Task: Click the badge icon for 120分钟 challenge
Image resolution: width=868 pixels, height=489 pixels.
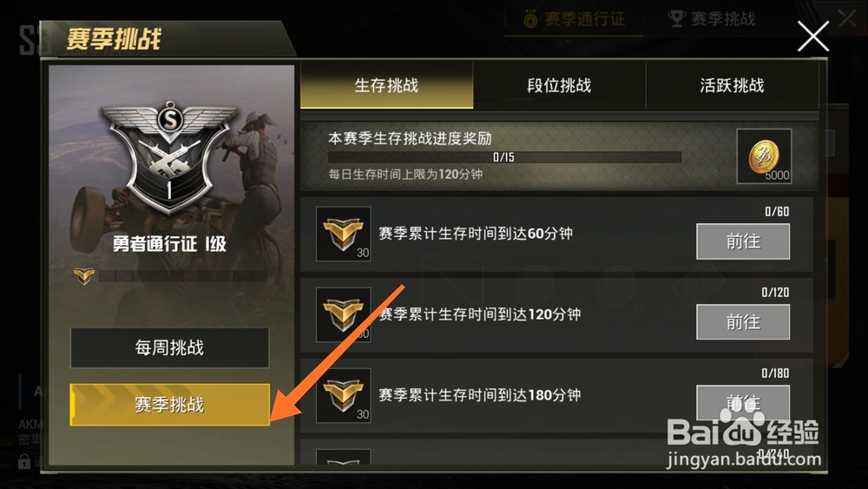Action: [343, 314]
